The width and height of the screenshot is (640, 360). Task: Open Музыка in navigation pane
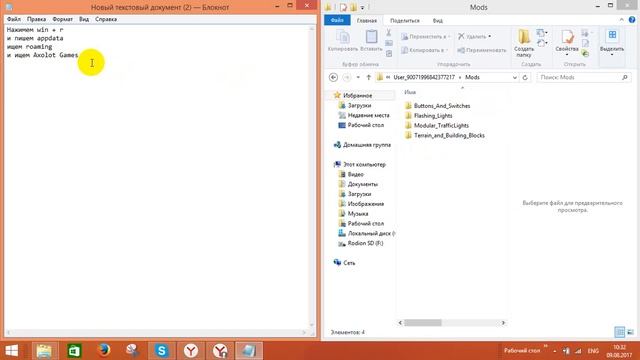click(358, 213)
